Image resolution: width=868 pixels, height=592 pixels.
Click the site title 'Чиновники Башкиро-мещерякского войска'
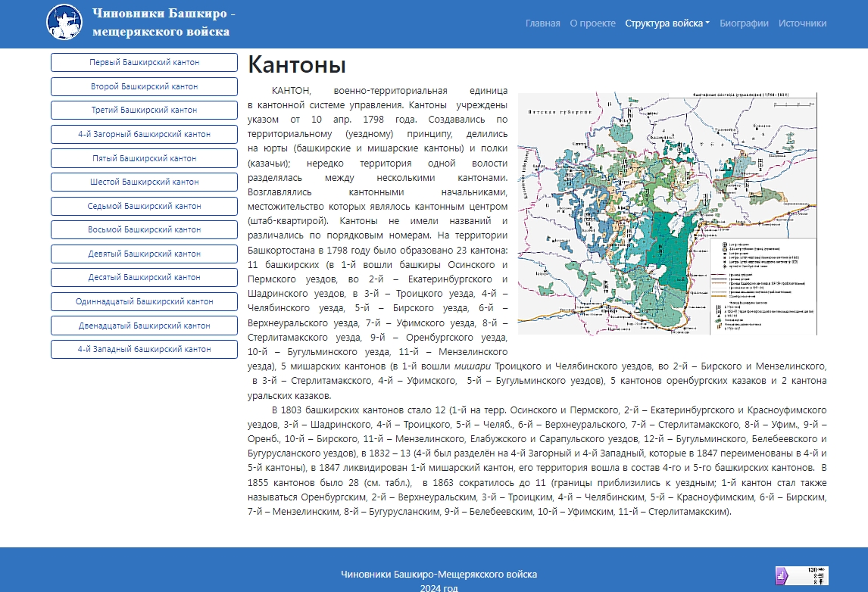click(164, 22)
